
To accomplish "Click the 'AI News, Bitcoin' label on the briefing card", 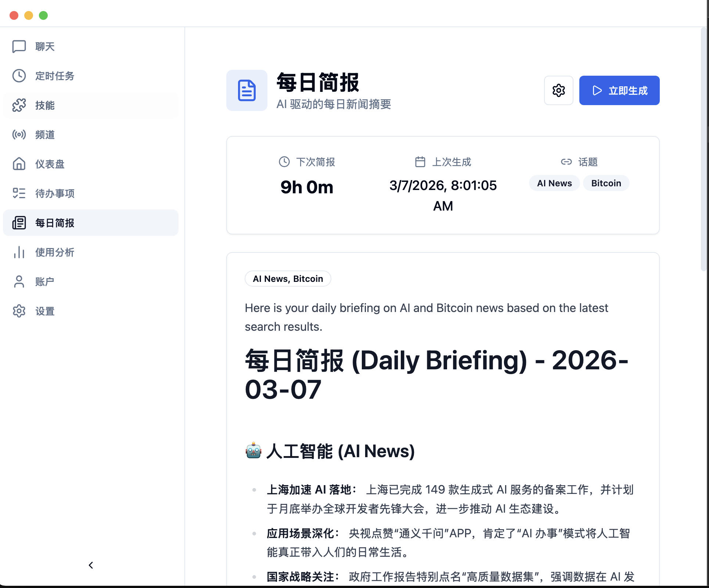I will pyautogui.click(x=288, y=279).
